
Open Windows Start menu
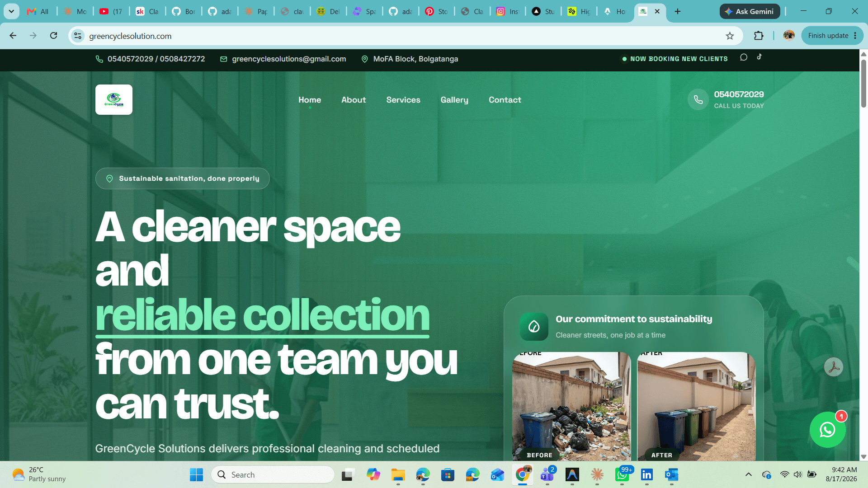click(x=196, y=474)
